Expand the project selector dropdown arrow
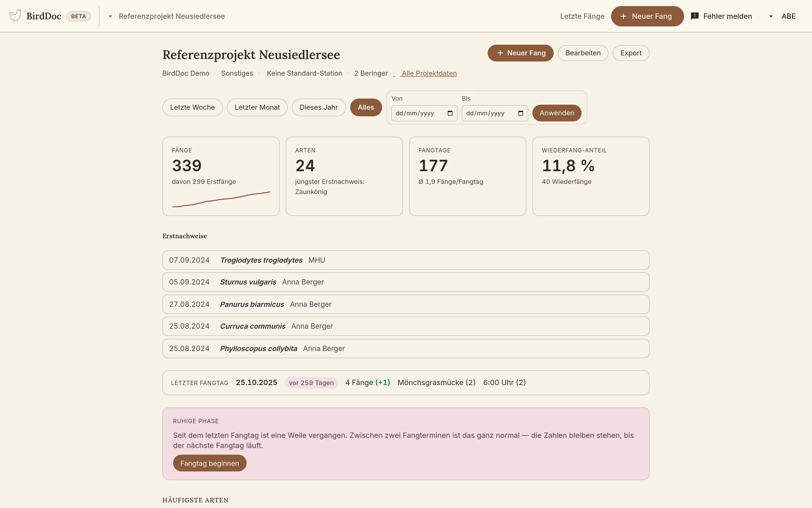812x508 pixels. tap(110, 16)
